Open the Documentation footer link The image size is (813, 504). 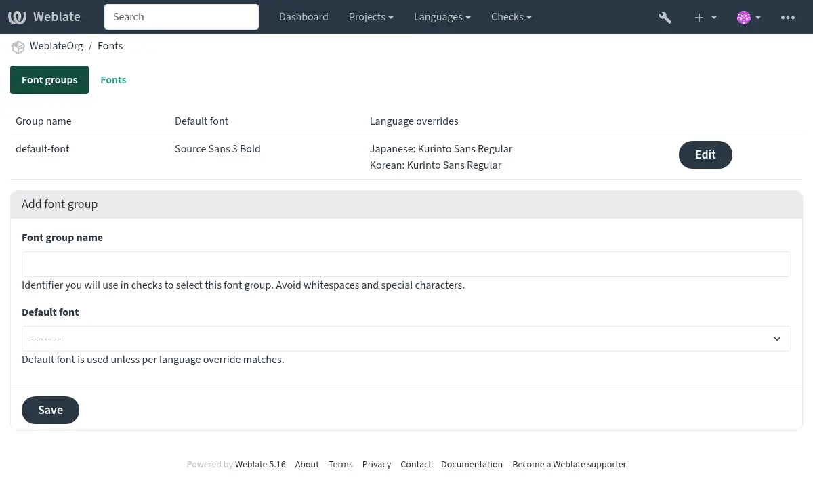(x=472, y=465)
